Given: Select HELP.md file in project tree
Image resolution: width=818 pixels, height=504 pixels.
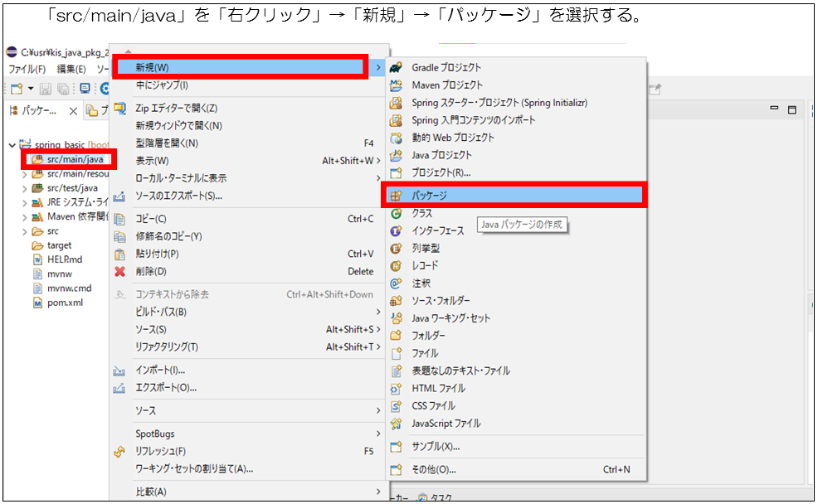Looking at the screenshot, I should [64, 259].
